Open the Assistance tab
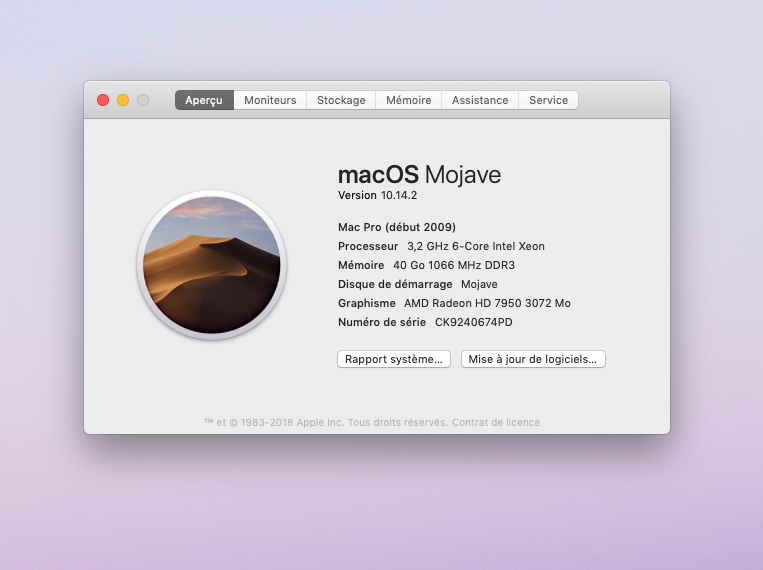This screenshot has width=763, height=570. [480, 100]
